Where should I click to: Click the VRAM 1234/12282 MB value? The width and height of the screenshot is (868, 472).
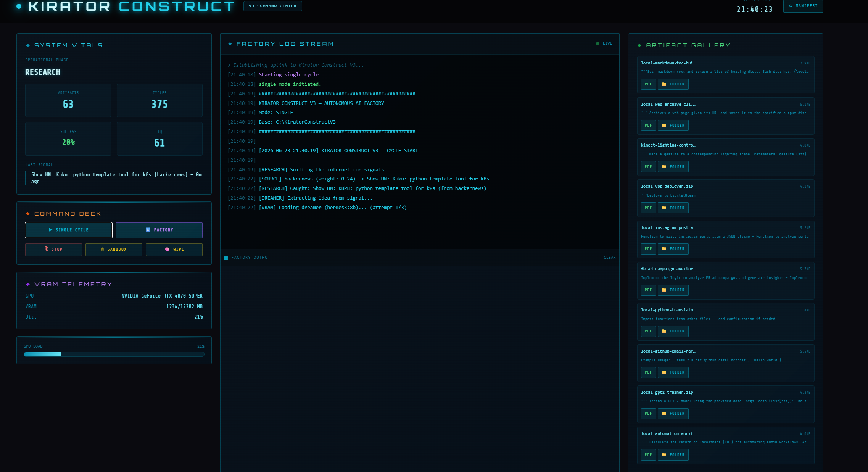click(184, 307)
